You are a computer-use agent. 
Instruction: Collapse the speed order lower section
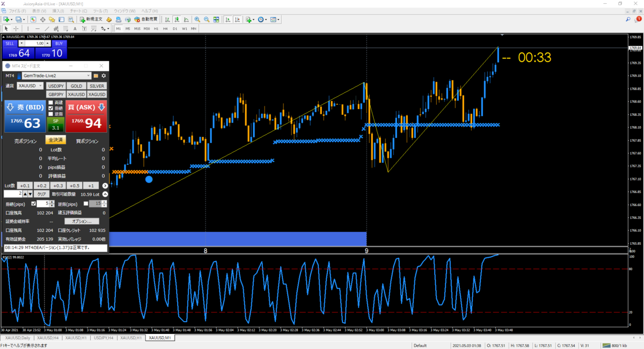pos(105,194)
